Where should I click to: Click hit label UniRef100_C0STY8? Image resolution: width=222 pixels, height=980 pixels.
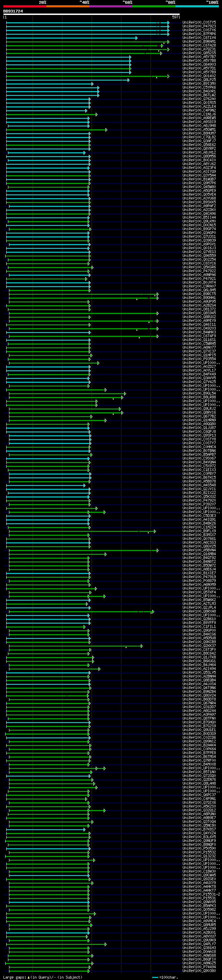[x=199, y=439]
